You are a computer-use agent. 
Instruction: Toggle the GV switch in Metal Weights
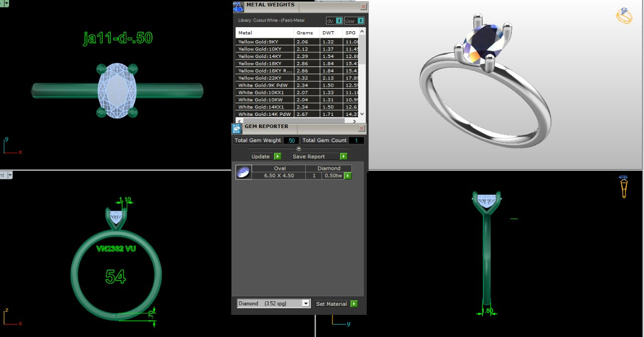coord(334,21)
